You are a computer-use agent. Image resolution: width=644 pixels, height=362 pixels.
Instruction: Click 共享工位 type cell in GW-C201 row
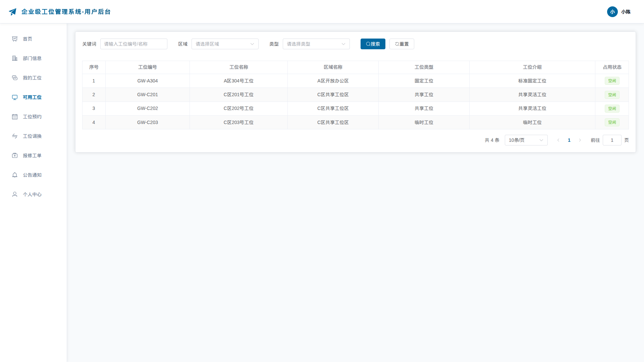click(424, 95)
